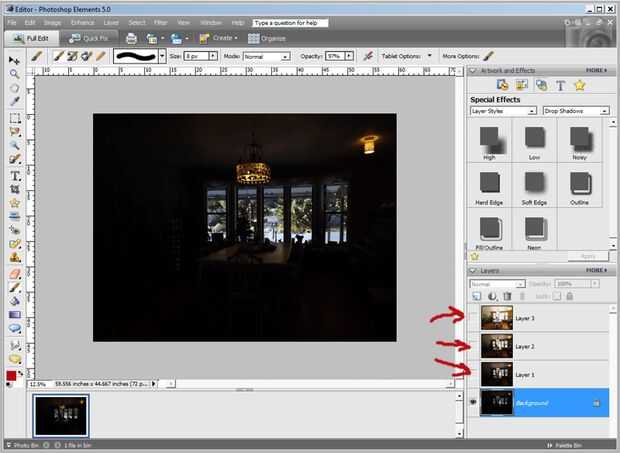The image size is (620, 453).
Task: Select the Spot Healing Brush tool
Action: (x=15, y=244)
